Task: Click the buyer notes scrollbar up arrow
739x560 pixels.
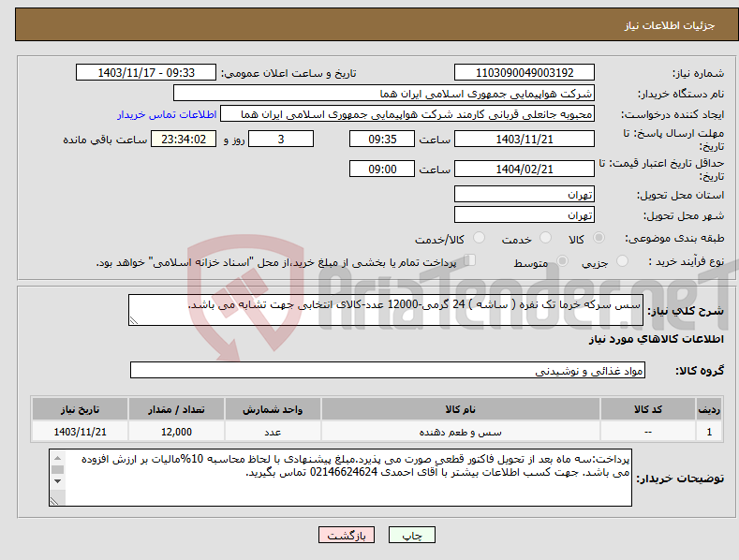Action: [x=57, y=458]
